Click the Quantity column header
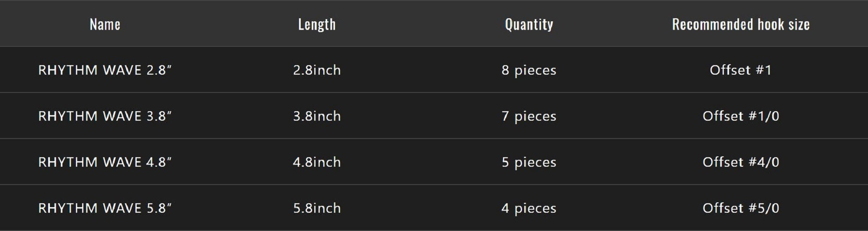 point(529,24)
